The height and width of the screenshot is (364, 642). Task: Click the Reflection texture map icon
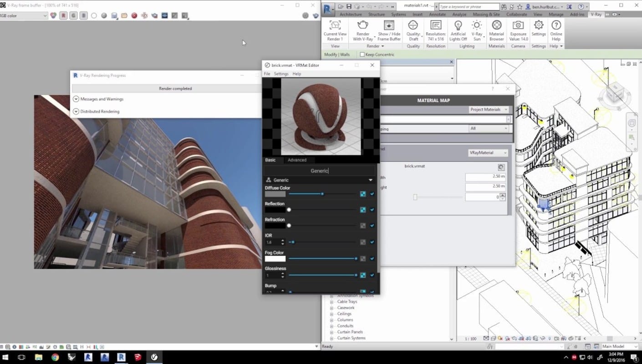tap(363, 210)
